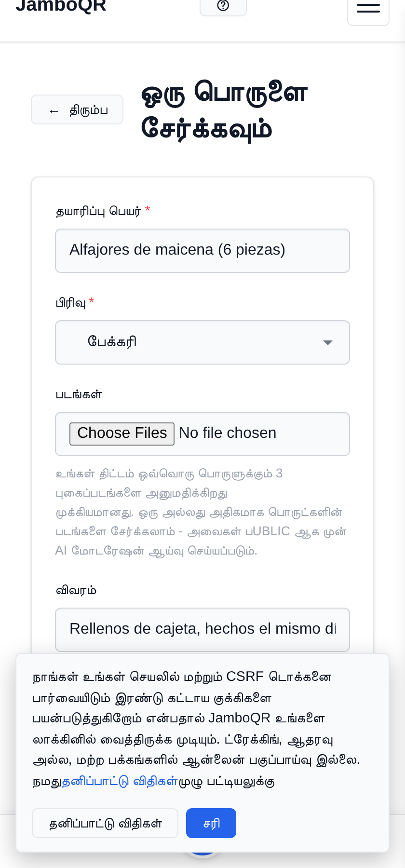The width and height of the screenshot is (405, 868).
Task: Click the category dropdown arrow
Action: (x=328, y=342)
